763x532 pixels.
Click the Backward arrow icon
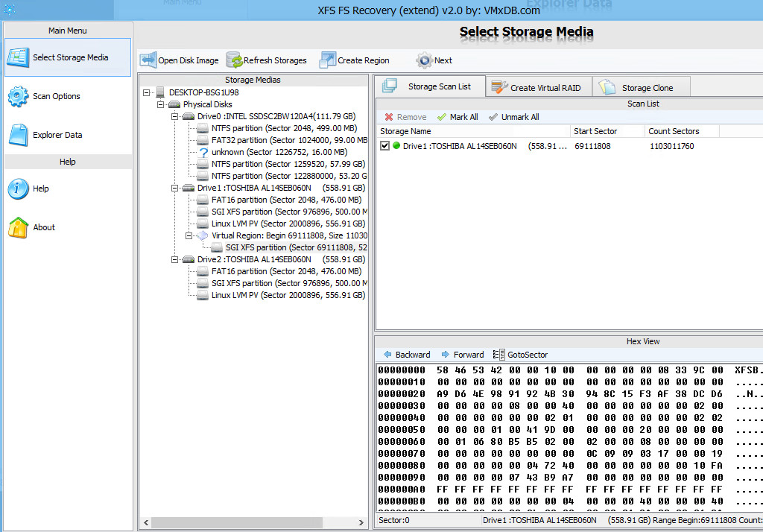click(387, 355)
